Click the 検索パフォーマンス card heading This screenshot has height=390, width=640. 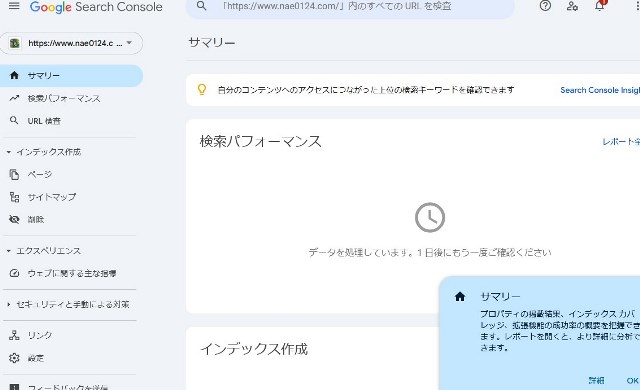coord(260,142)
